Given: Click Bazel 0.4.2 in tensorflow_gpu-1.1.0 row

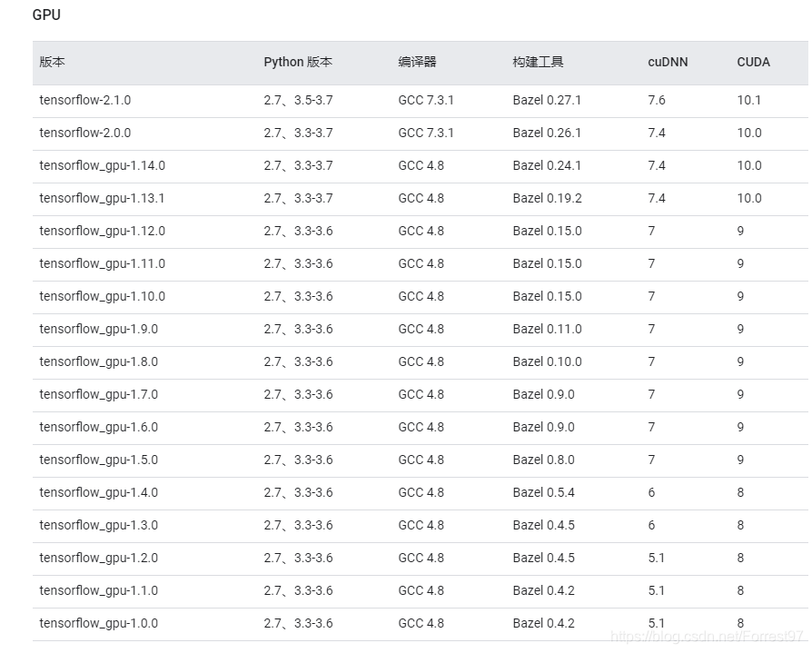Looking at the screenshot, I should (544, 589).
